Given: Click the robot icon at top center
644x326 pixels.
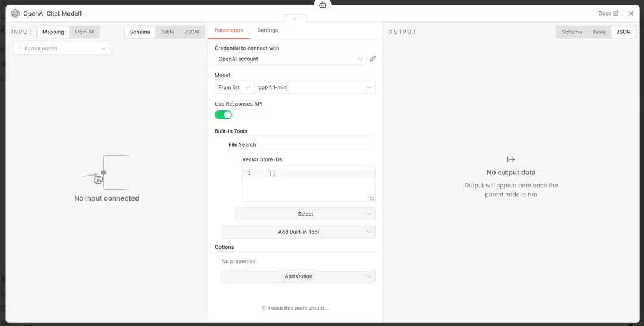Looking at the screenshot, I should (323, 5).
